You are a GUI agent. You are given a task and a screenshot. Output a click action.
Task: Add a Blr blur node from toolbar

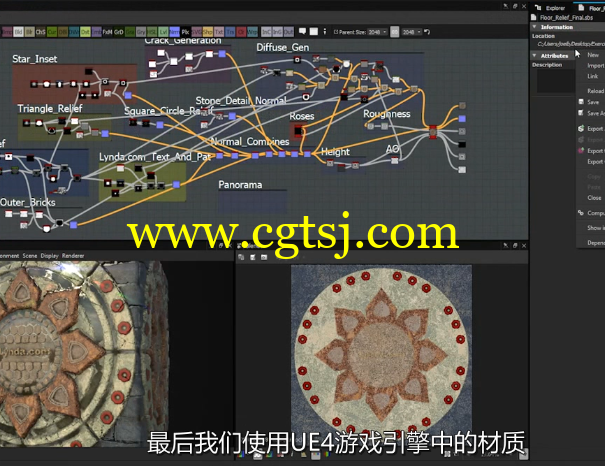[30, 32]
